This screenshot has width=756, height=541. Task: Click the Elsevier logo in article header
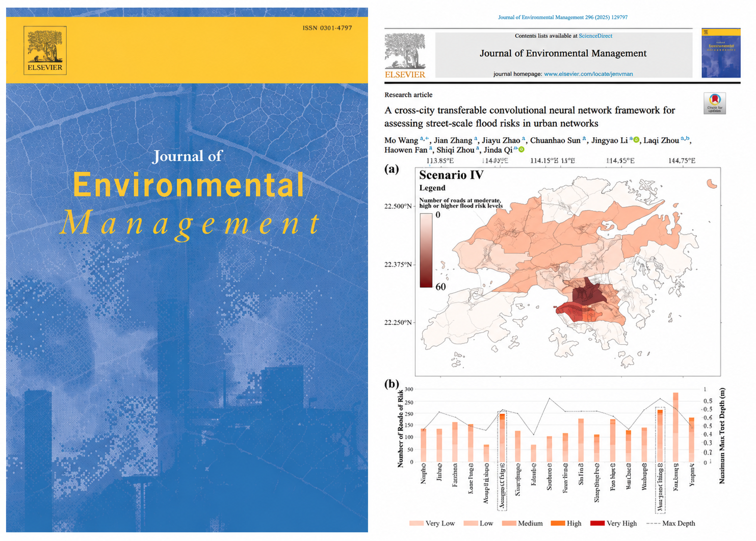click(x=405, y=56)
